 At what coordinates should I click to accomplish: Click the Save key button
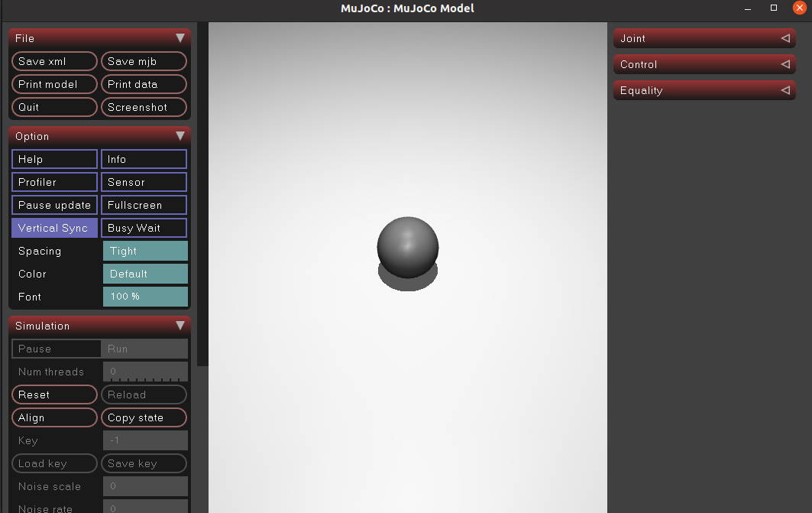pos(144,463)
